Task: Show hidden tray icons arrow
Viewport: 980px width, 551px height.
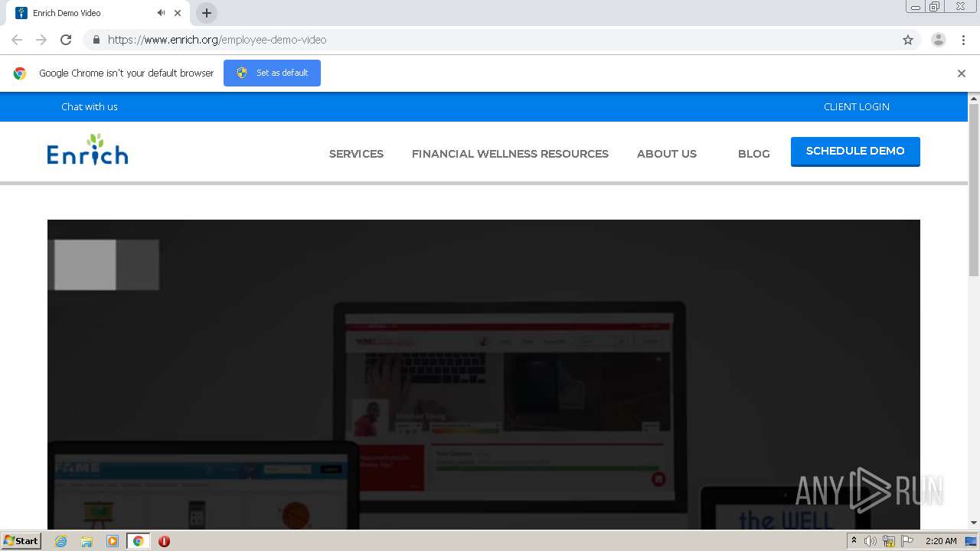Action: click(854, 541)
